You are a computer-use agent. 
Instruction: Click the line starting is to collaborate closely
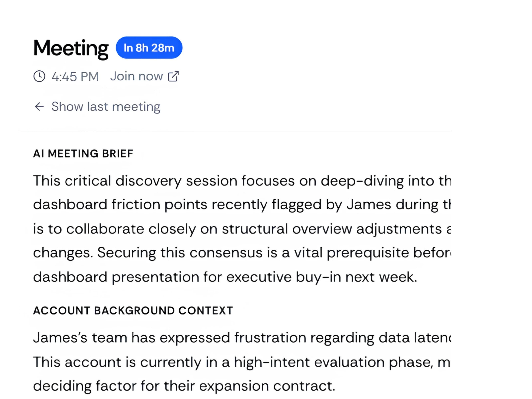242,229
